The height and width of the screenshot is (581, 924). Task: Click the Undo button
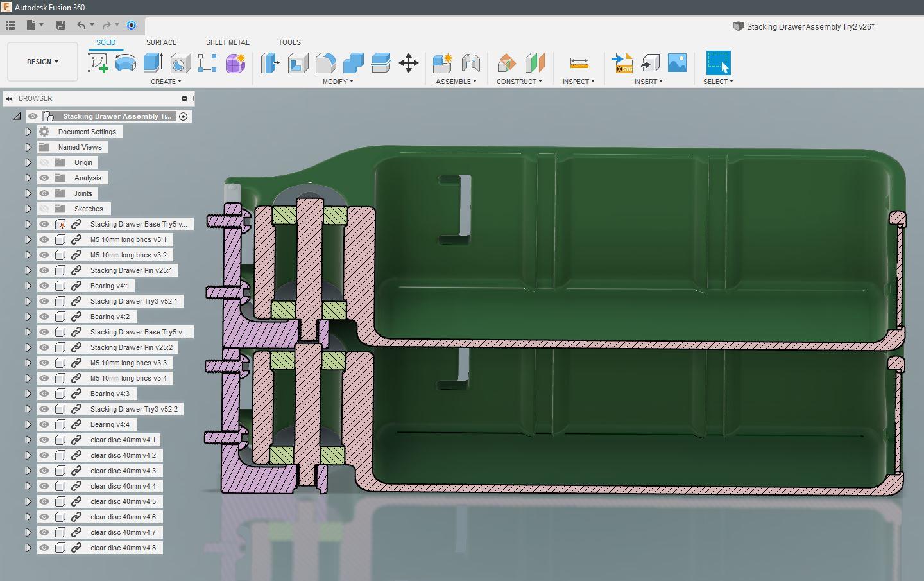click(x=80, y=24)
